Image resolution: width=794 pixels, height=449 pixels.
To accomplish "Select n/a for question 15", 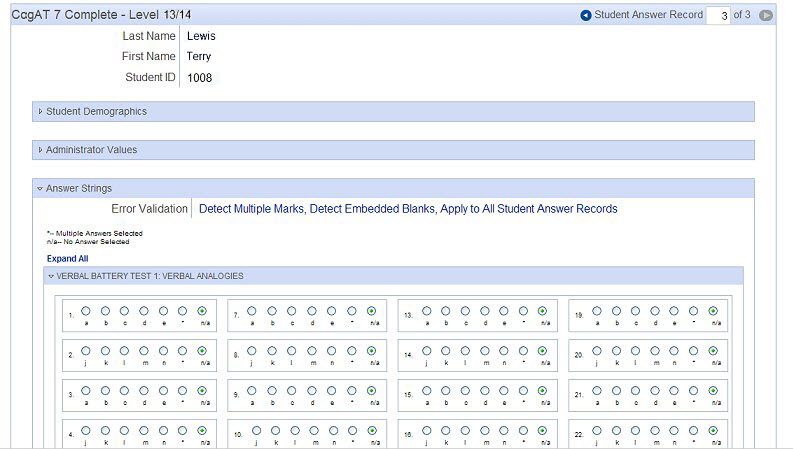I will 542,391.
